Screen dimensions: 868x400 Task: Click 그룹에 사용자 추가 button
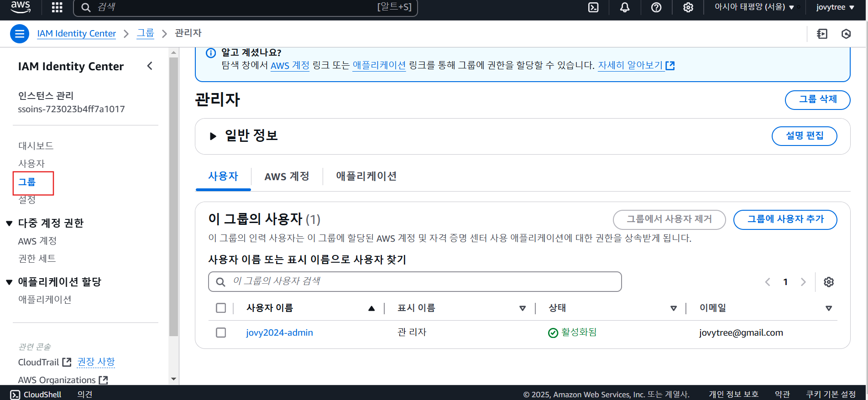(x=785, y=219)
